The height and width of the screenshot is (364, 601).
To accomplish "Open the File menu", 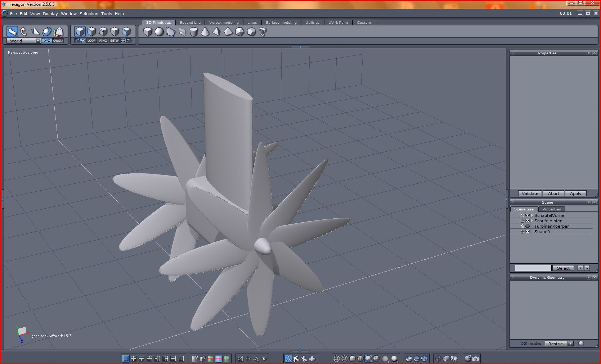I will [13, 14].
